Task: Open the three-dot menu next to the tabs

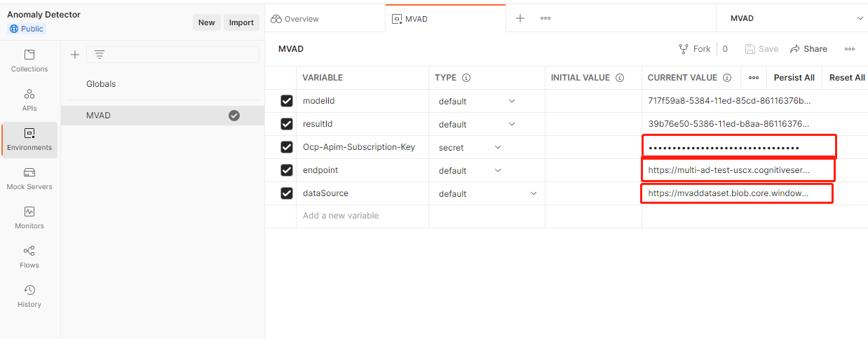Action: click(545, 19)
